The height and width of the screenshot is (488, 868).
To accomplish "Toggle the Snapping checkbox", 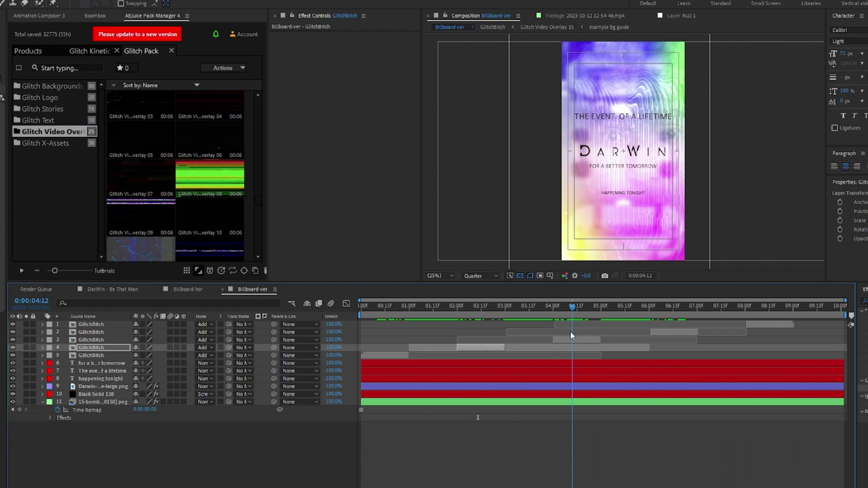I will (x=121, y=4).
